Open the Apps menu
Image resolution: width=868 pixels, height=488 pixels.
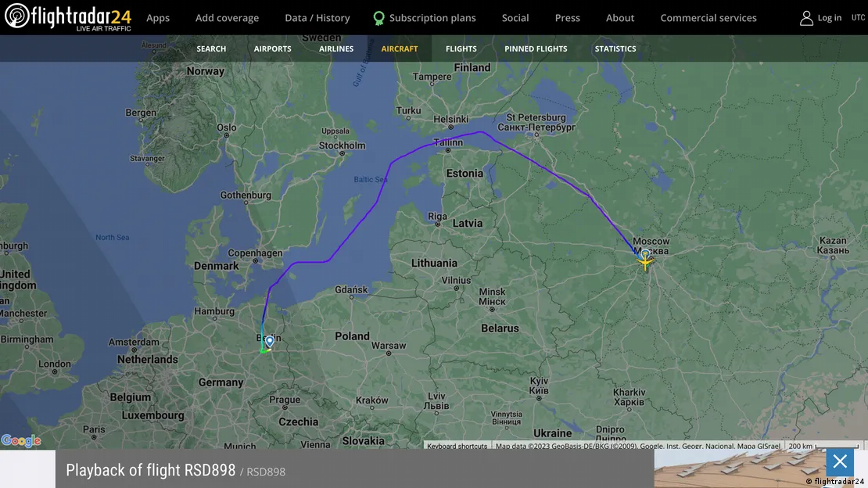158,18
